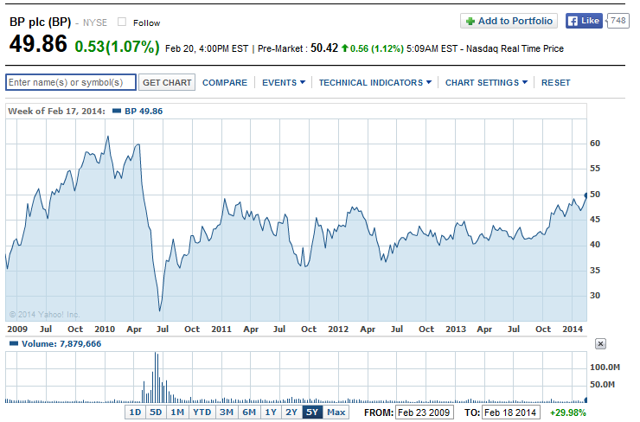Select the 1Y time range
The image size is (640, 422).
tap(271, 412)
